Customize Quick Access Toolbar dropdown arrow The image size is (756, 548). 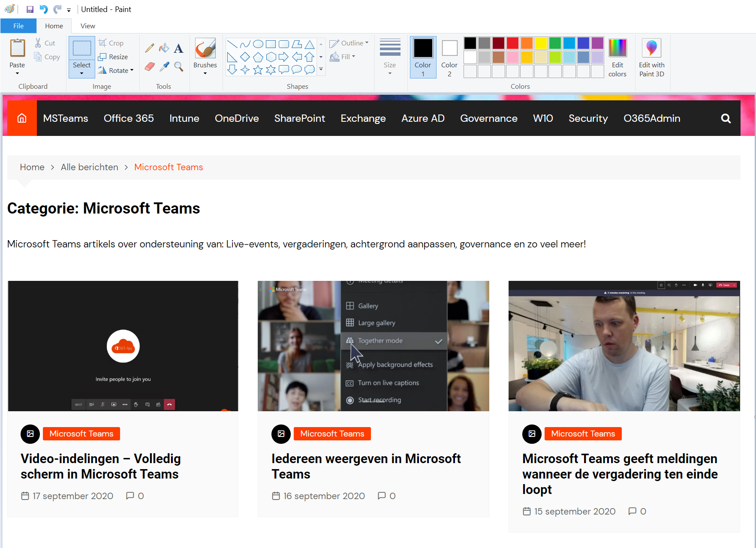69,10
